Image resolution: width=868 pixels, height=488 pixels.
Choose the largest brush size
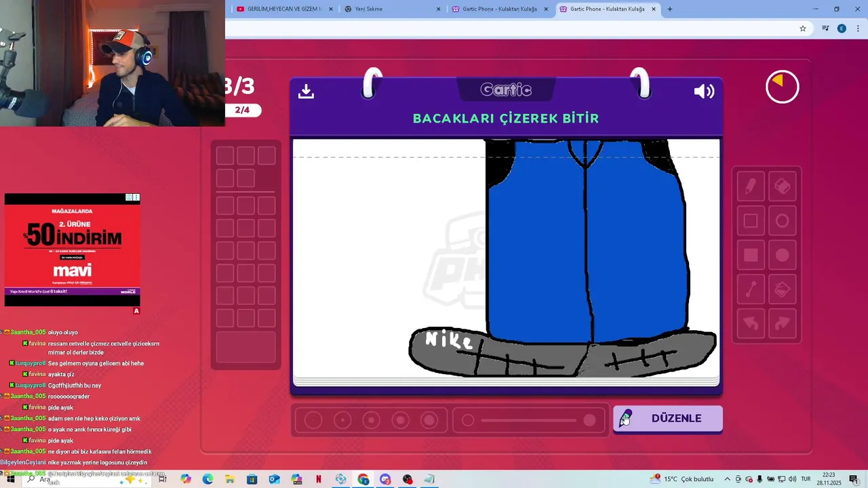pos(429,420)
